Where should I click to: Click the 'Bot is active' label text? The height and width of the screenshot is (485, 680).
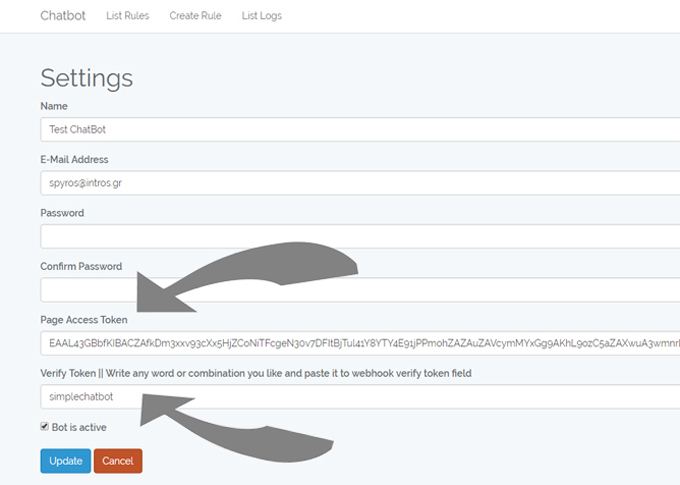click(79, 427)
